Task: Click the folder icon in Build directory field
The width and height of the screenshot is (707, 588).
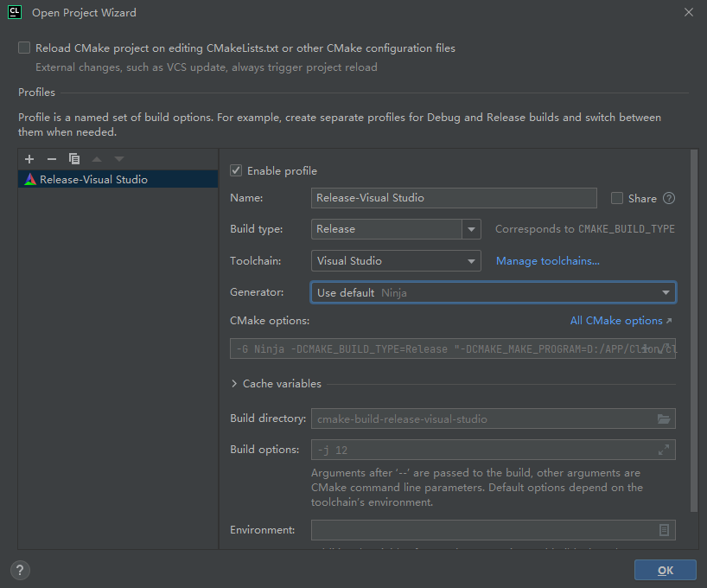Action: (x=663, y=419)
